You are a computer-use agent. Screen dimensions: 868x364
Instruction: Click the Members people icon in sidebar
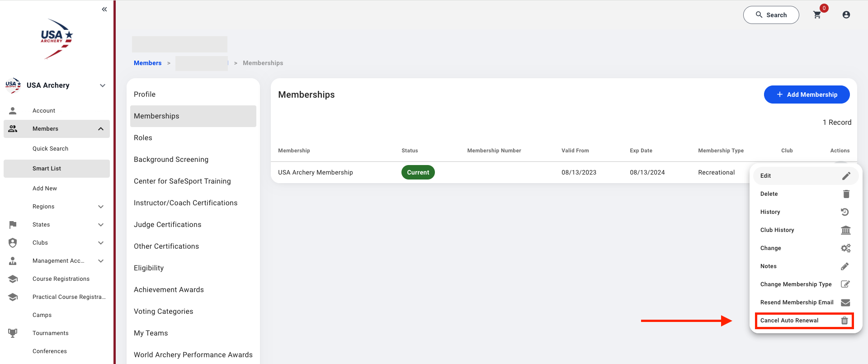coord(13,129)
